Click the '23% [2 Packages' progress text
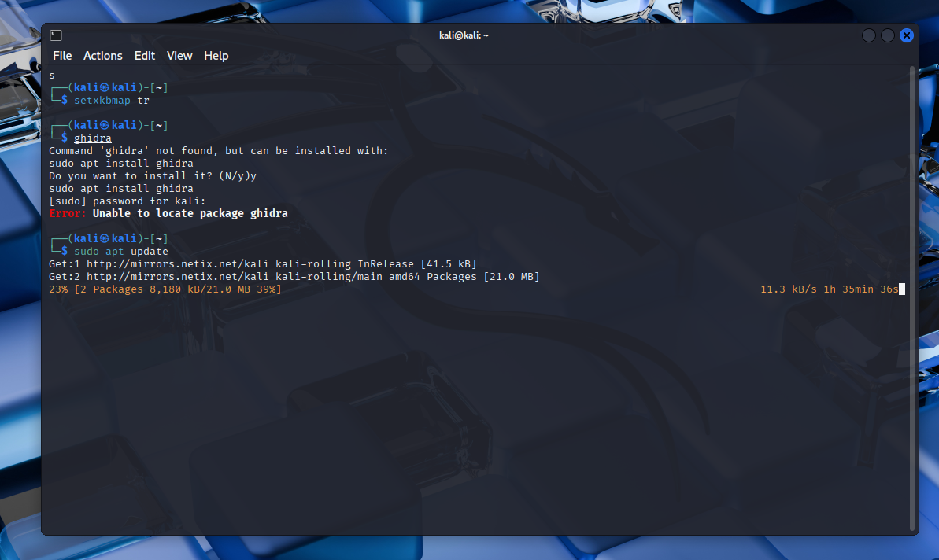Screen dimensions: 939x560 pos(165,289)
